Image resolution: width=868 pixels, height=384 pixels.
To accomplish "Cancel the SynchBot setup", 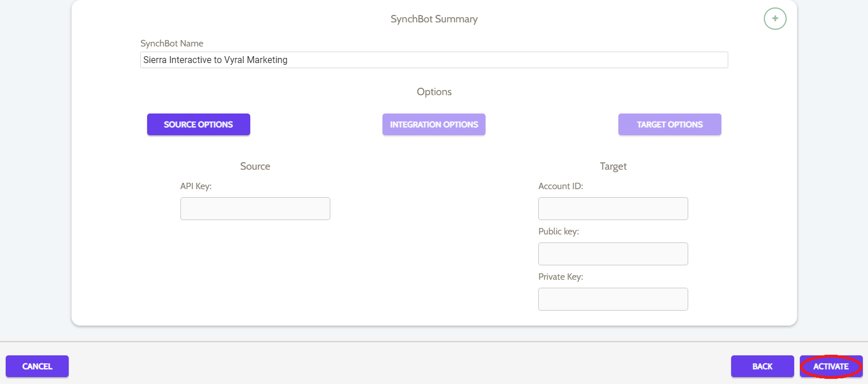I will click(37, 366).
